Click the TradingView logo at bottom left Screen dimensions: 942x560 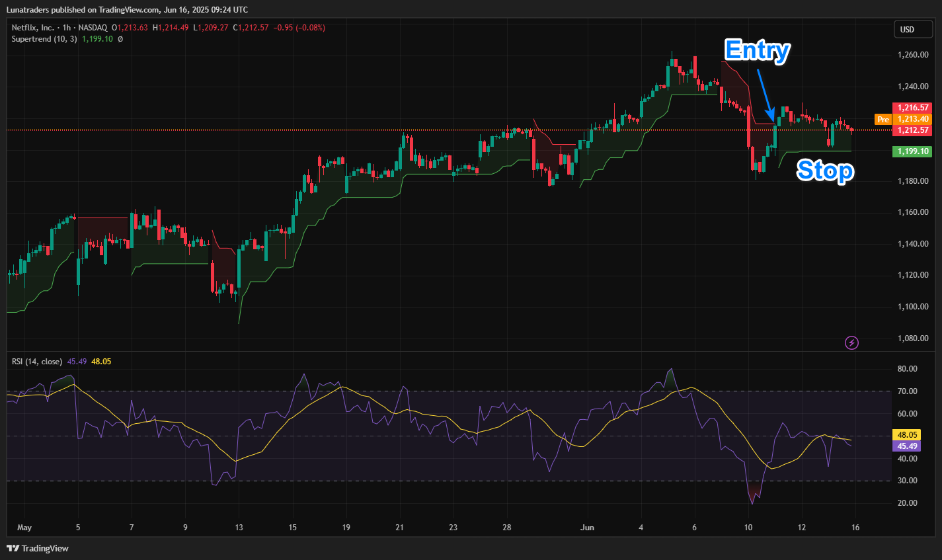point(38,548)
